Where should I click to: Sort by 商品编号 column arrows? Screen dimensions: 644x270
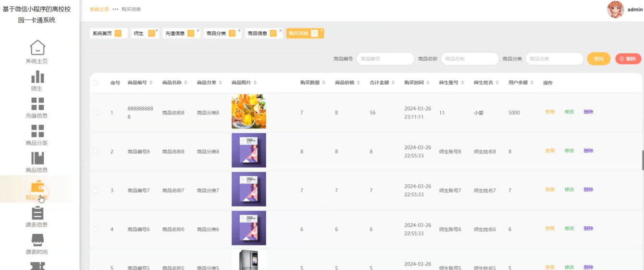151,83
